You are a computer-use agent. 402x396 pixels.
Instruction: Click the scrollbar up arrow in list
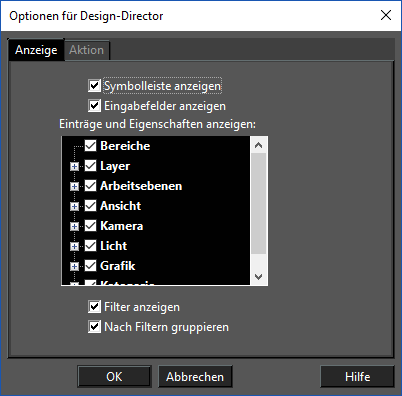click(259, 145)
